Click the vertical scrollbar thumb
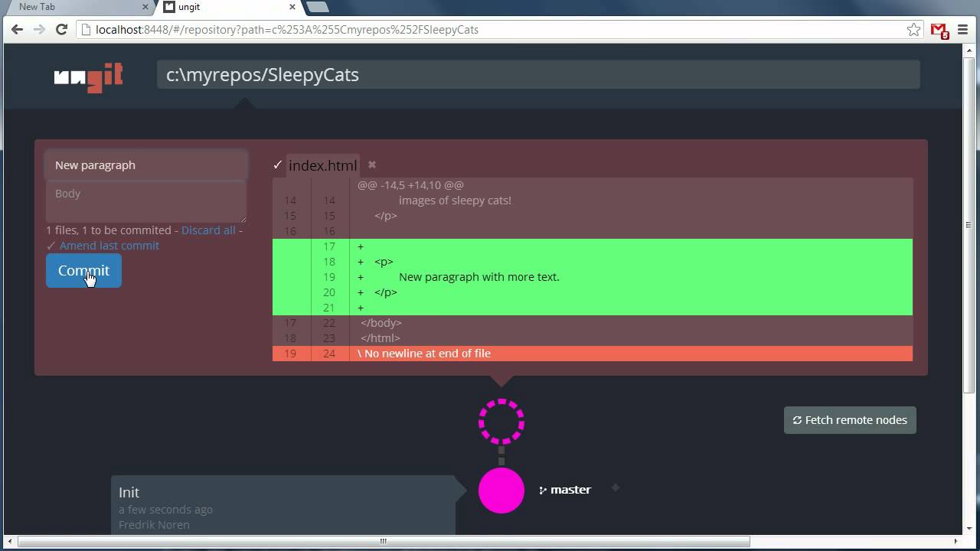980x551 pixels. tap(969, 224)
